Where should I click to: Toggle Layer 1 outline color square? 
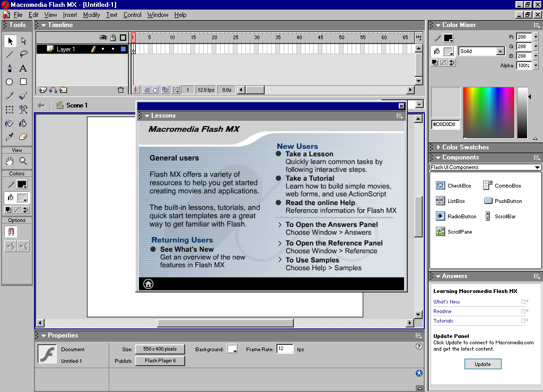click(x=123, y=49)
